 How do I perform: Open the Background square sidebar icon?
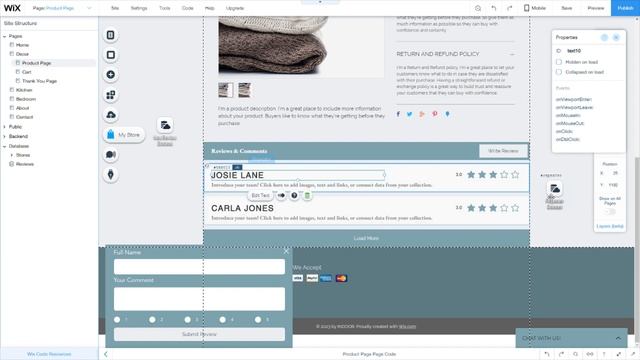[x=111, y=55]
